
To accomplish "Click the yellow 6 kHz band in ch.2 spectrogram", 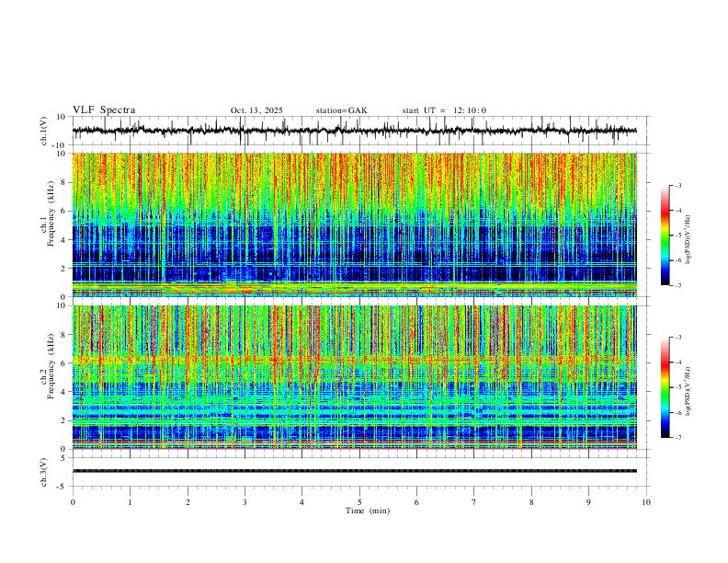I will [x=354, y=360].
